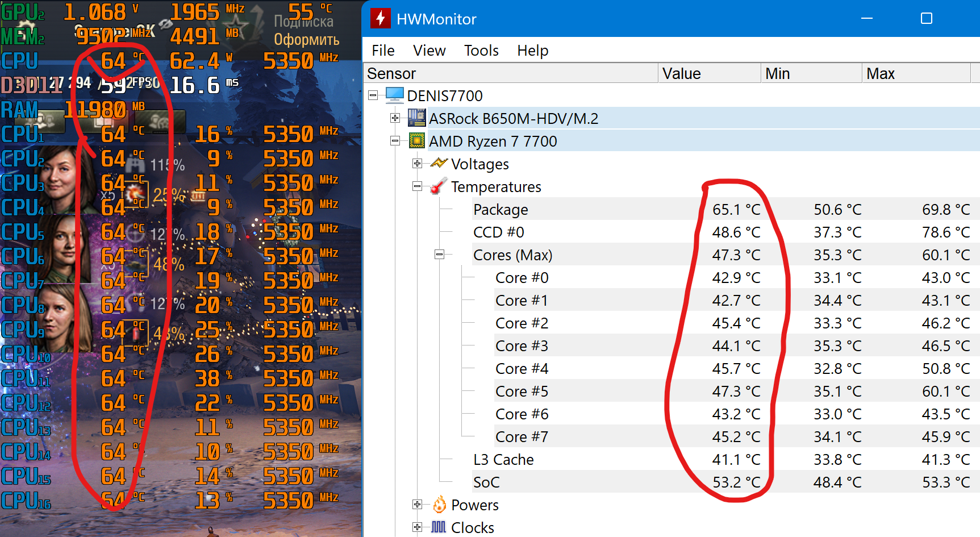Click the SoC value 53.2 °C

(x=736, y=482)
